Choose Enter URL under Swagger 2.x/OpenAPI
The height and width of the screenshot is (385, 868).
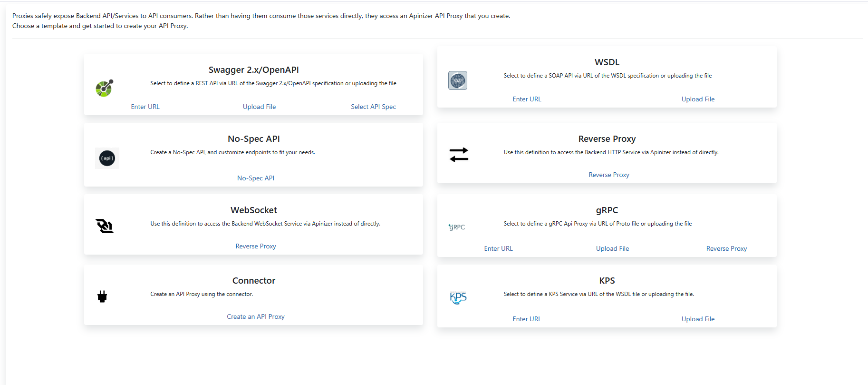point(145,107)
